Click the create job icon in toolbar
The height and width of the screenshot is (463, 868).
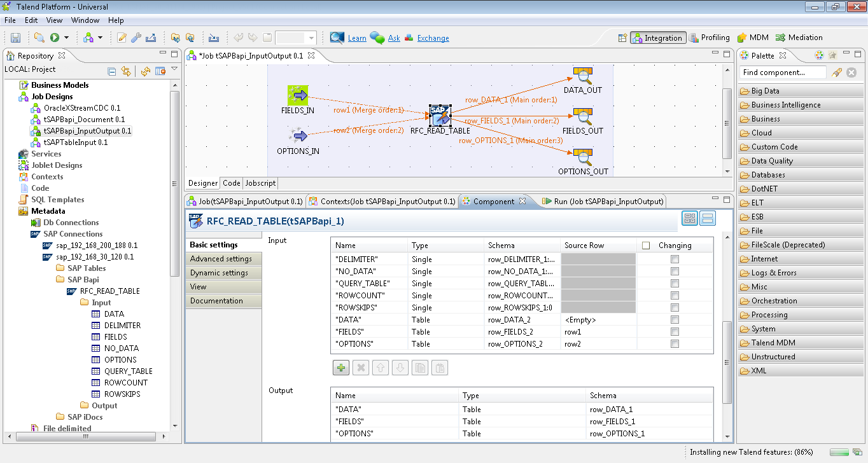[x=88, y=38]
